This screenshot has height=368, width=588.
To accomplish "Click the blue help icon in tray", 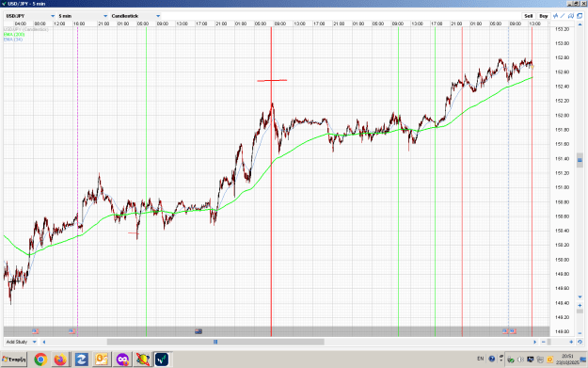I will pos(492,359).
